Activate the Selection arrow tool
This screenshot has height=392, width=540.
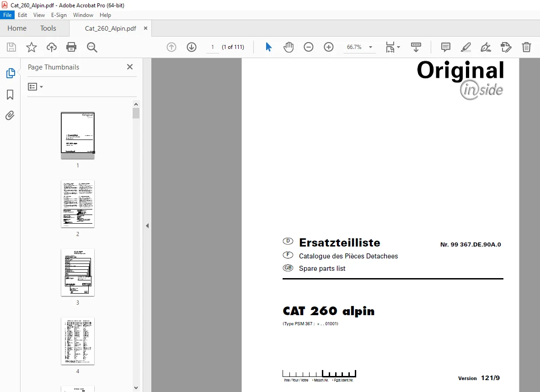[x=268, y=47]
